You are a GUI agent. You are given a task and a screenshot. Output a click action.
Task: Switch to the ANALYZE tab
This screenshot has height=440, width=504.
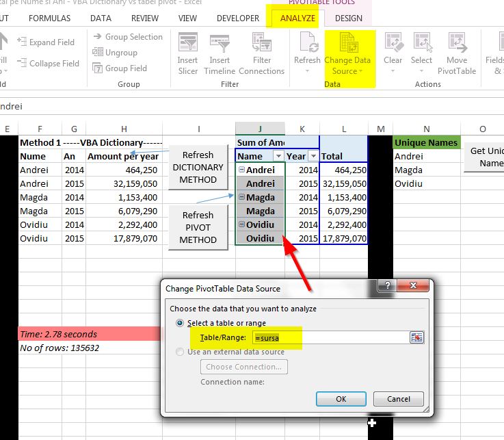(x=297, y=18)
